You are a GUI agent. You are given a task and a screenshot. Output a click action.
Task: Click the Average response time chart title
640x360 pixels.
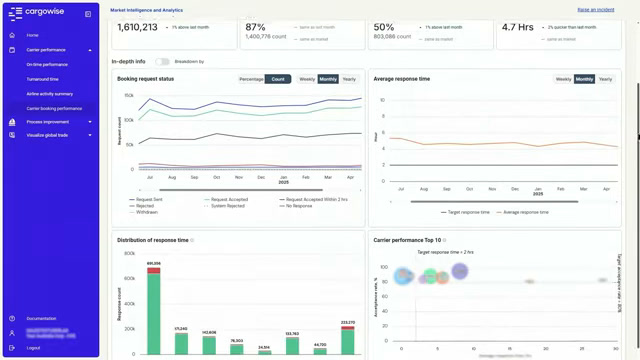402,79
